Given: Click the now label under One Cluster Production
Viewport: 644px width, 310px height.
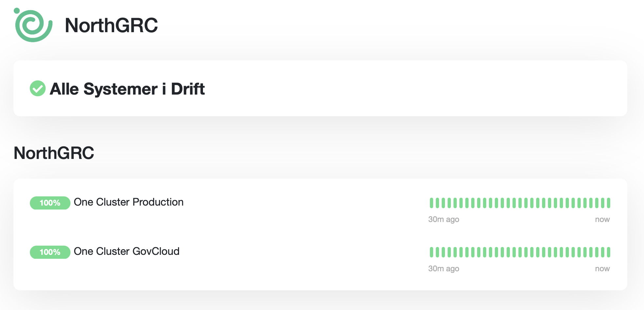Looking at the screenshot, I should (x=602, y=219).
